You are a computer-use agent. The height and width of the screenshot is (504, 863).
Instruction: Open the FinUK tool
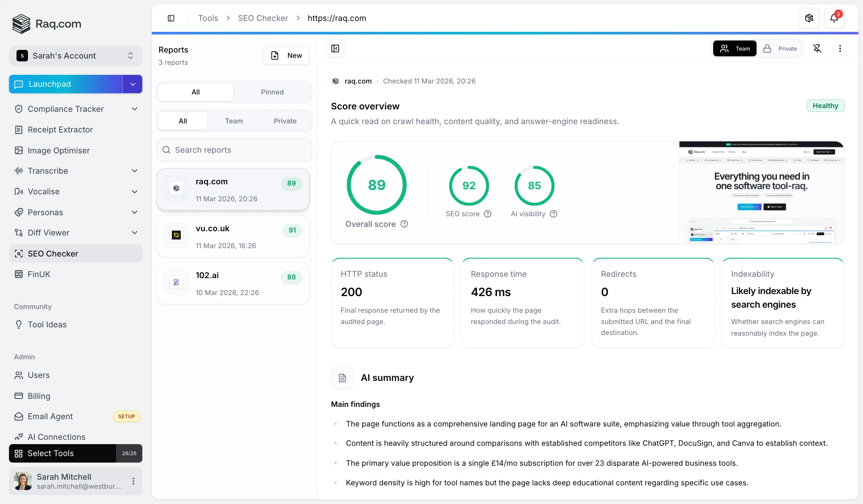pos(39,274)
